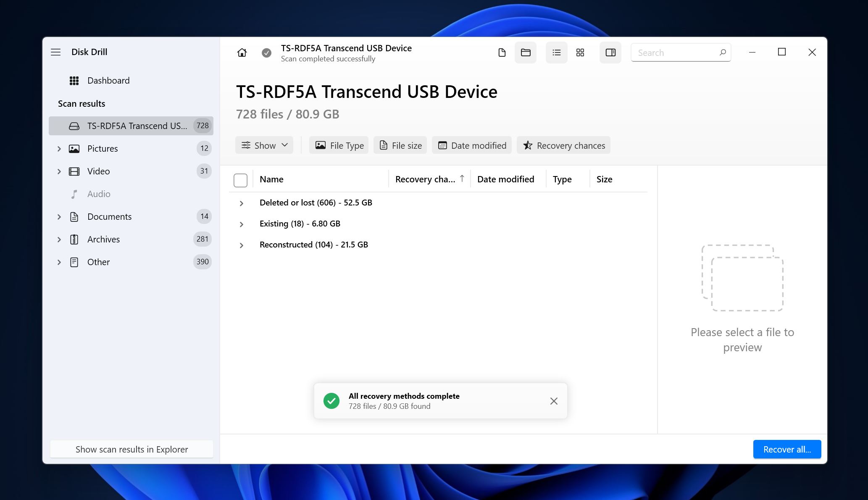The image size is (868, 500).
Task: Click Show scan results in Explorer
Action: tap(131, 449)
